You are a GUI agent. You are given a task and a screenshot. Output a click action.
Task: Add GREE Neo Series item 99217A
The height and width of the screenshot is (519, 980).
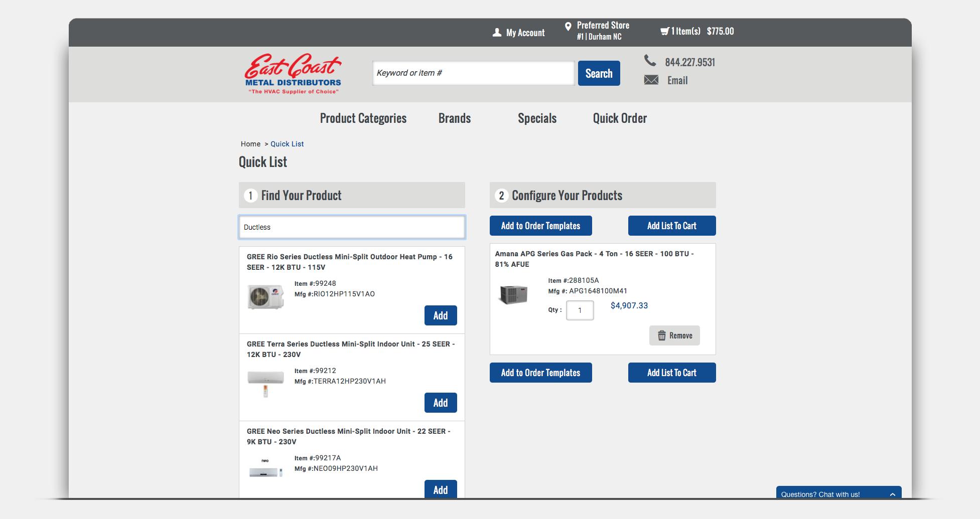coord(441,489)
